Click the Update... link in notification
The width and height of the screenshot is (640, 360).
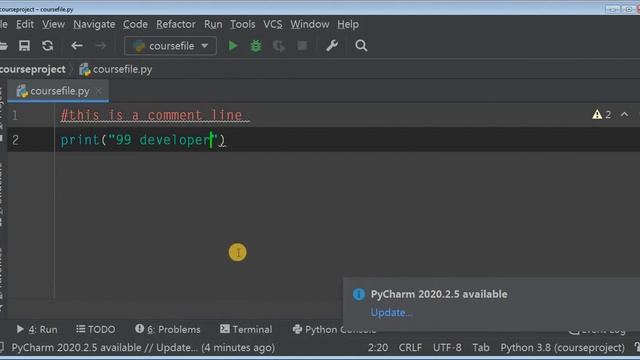(x=391, y=313)
